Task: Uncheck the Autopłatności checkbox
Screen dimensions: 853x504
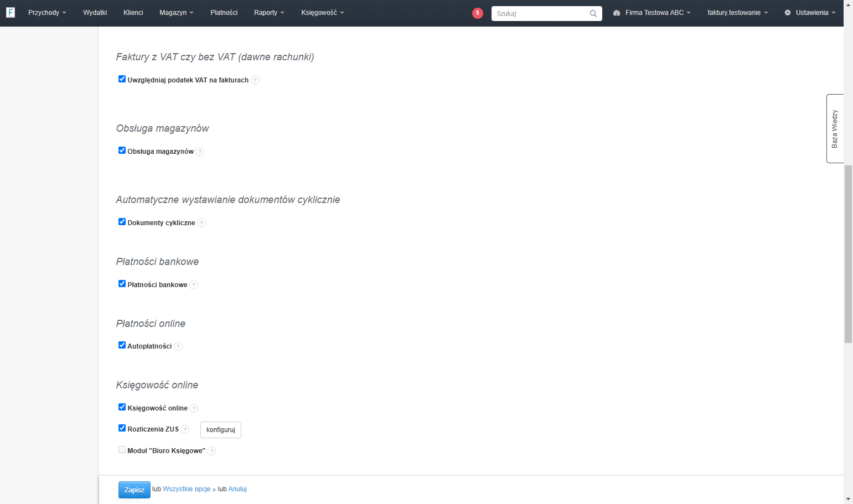Action: coord(122,345)
